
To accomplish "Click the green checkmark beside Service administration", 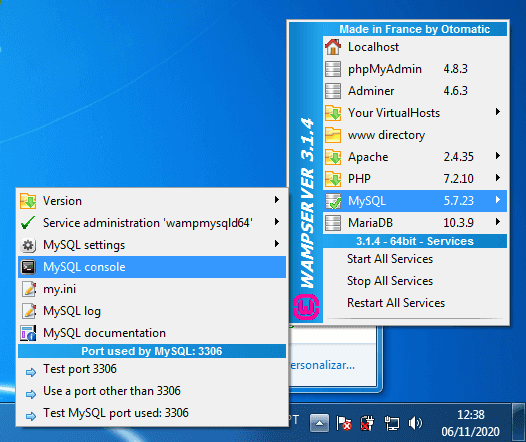I will (x=28, y=223).
